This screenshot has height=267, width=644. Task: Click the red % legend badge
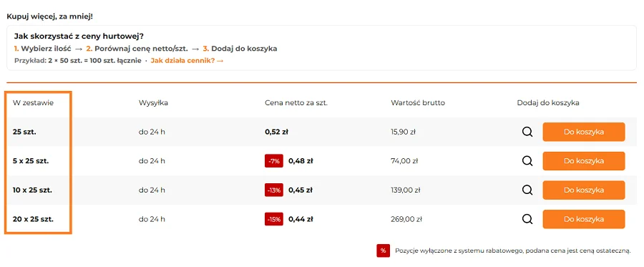tap(384, 251)
